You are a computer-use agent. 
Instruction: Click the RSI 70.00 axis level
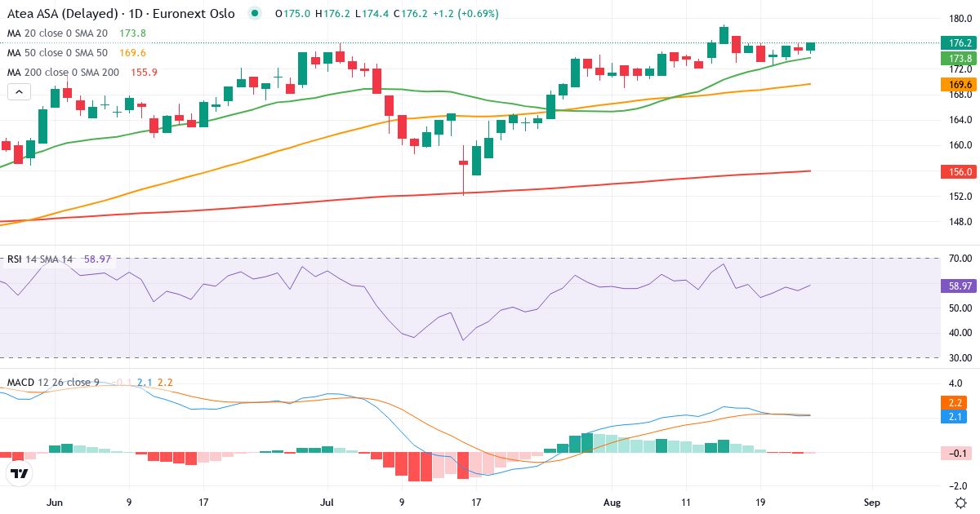(960, 259)
